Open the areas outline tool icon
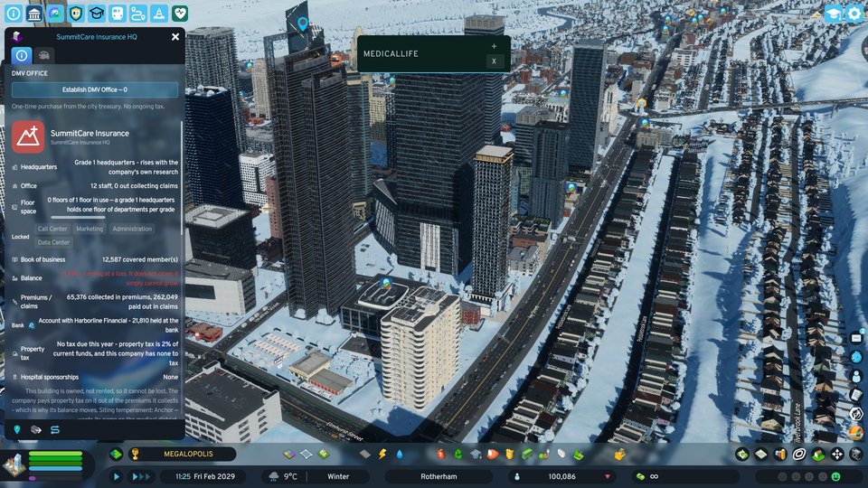This screenshot has height=488, width=868. pos(307,455)
